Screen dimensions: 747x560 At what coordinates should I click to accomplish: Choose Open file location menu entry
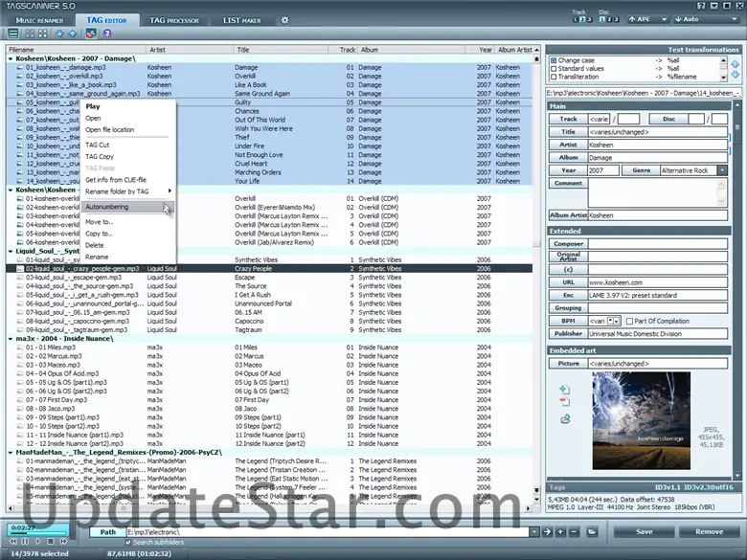click(x=128, y=129)
